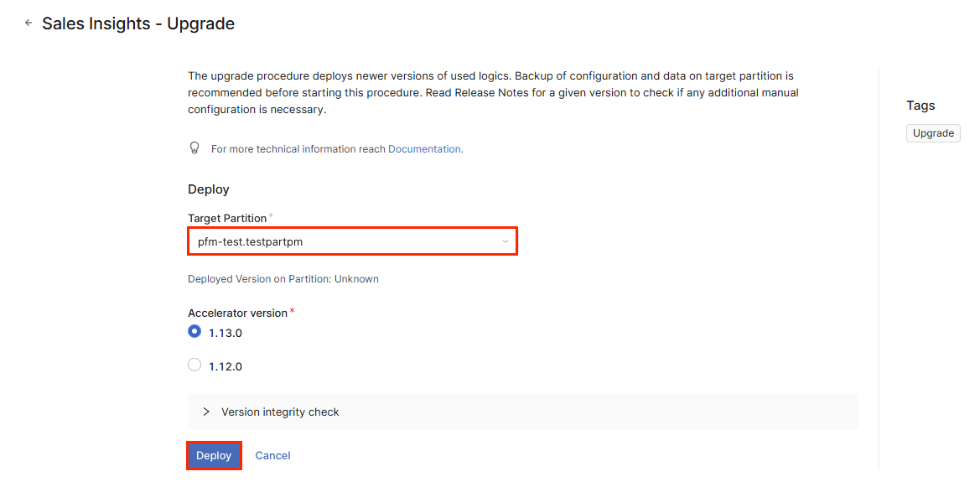
Task: Open the Target Partition dropdown
Action: pos(352,241)
